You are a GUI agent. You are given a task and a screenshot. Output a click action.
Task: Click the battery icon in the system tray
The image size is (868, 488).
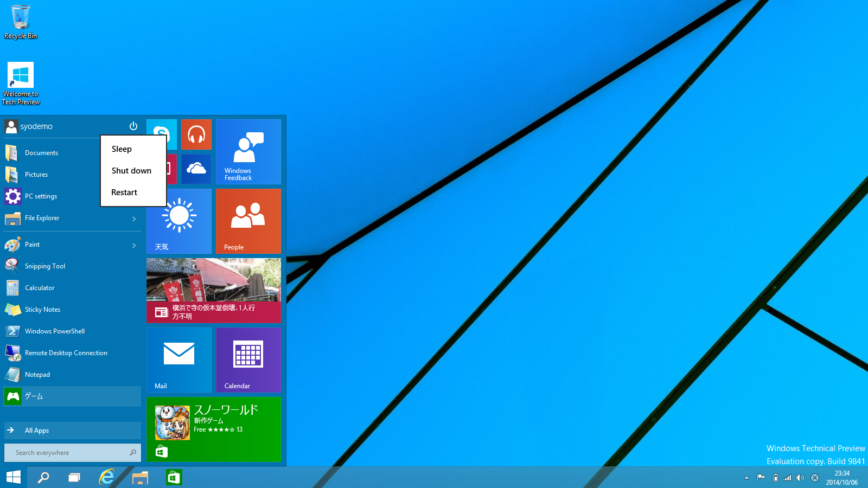point(776,478)
